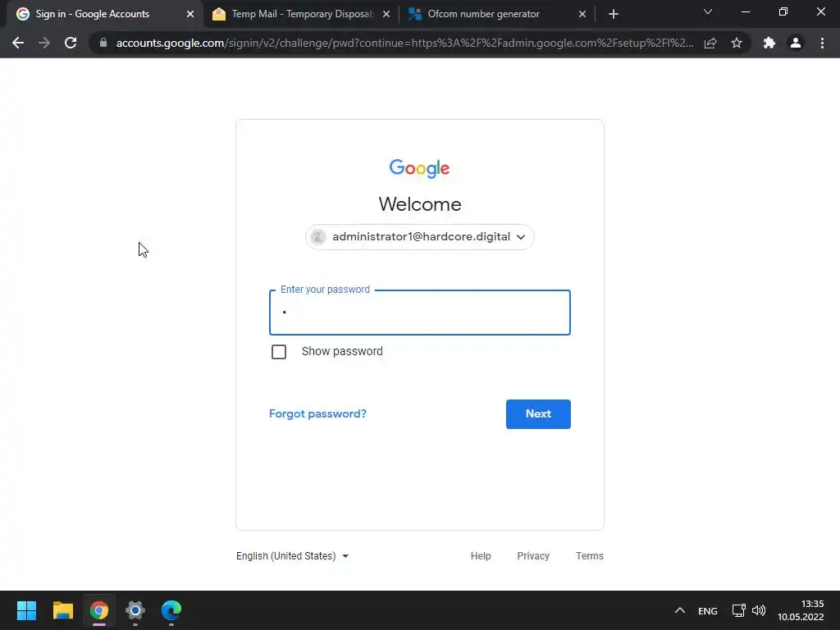This screenshot has height=630, width=840.
Task: Close the Sign in - Google Accounts tab
Action: pos(190,15)
